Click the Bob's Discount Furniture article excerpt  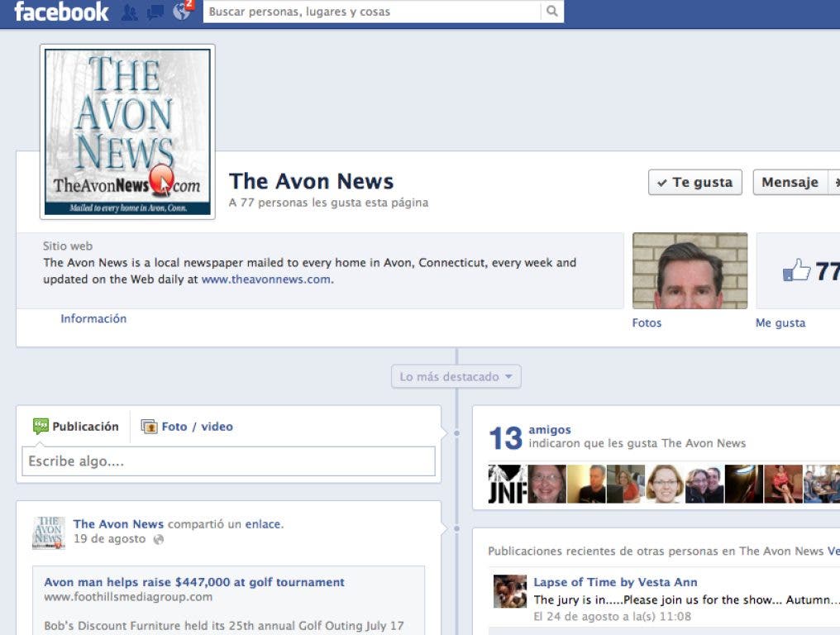click(224, 625)
